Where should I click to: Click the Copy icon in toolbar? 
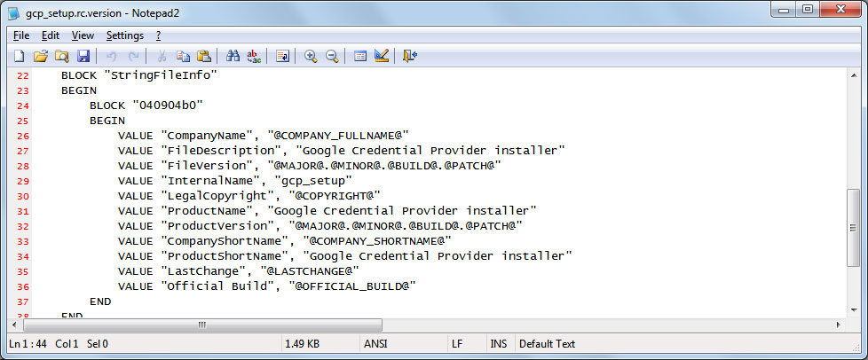click(x=183, y=56)
